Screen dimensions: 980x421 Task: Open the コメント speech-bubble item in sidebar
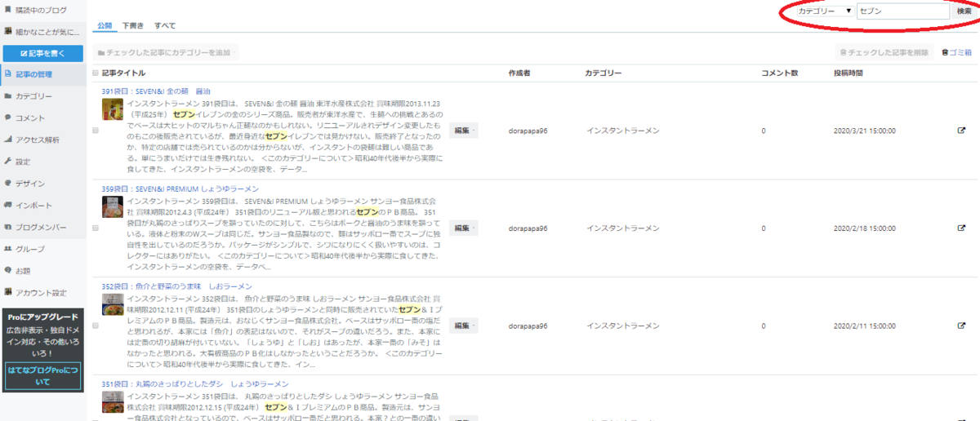click(x=42, y=118)
